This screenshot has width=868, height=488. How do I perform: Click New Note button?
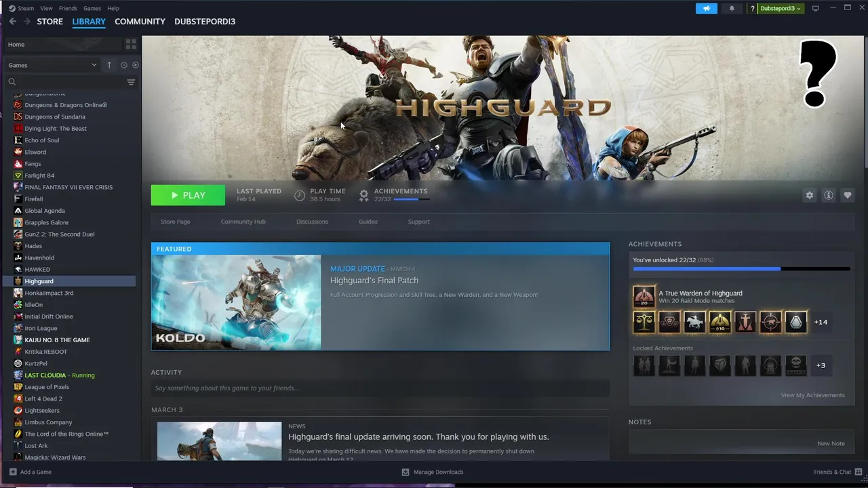[831, 443]
